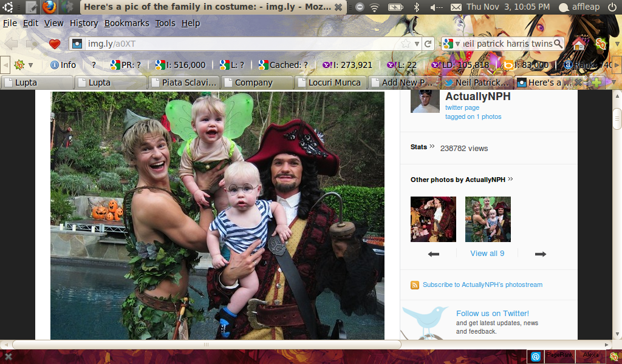Click the blue status bar add-on icon
This screenshot has width=622, height=364.
[x=536, y=357]
